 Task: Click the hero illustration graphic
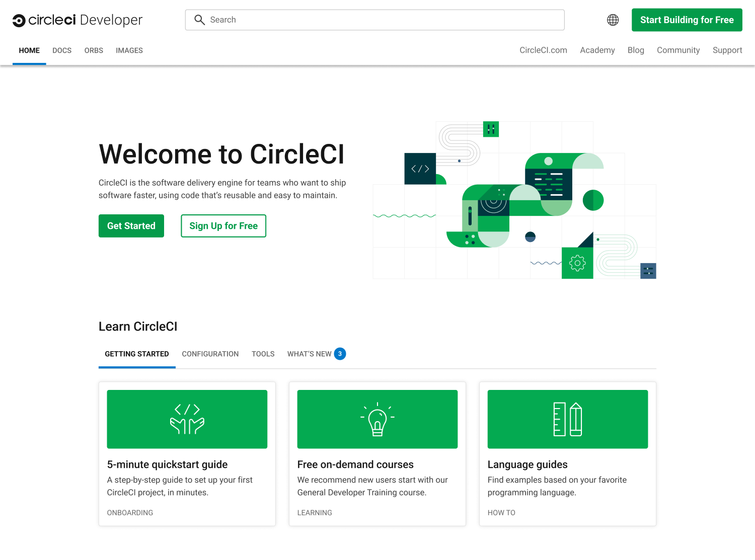[514, 200]
